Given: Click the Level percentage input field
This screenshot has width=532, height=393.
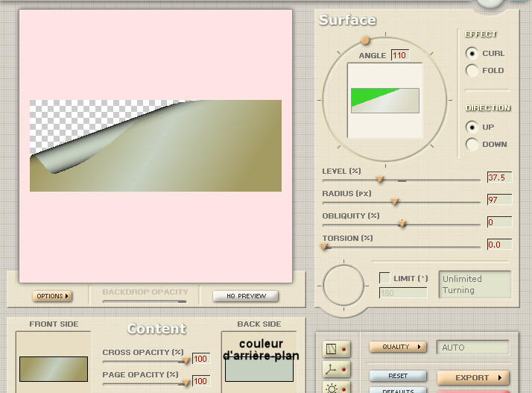Looking at the screenshot, I should click(499, 177).
